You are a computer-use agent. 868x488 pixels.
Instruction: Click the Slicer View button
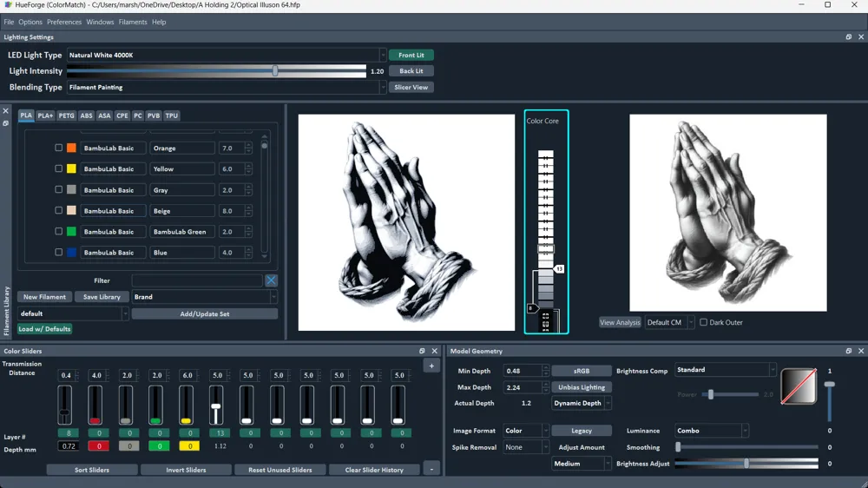tap(411, 88)
